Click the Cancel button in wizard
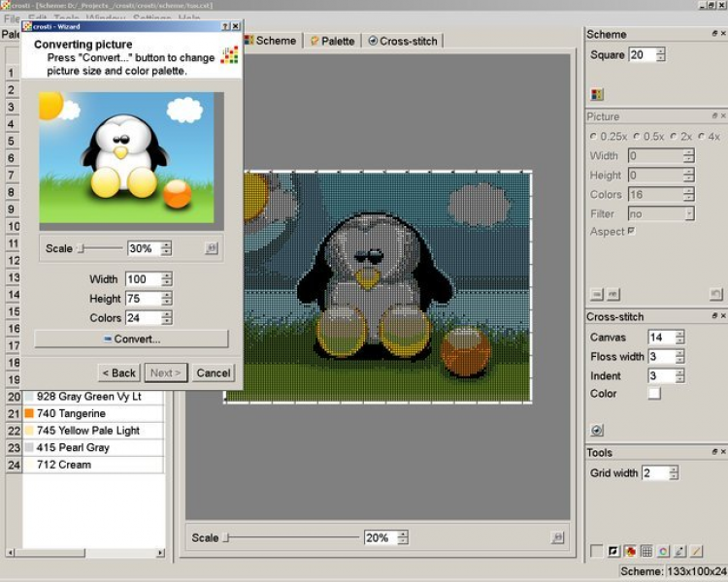The image size is (728, 582). click(x=214, y=372)
